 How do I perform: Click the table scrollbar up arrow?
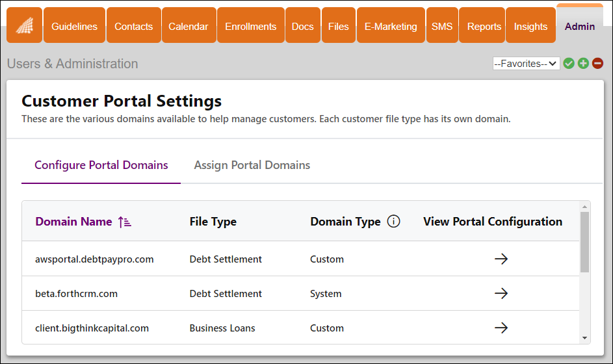[584, 207]
